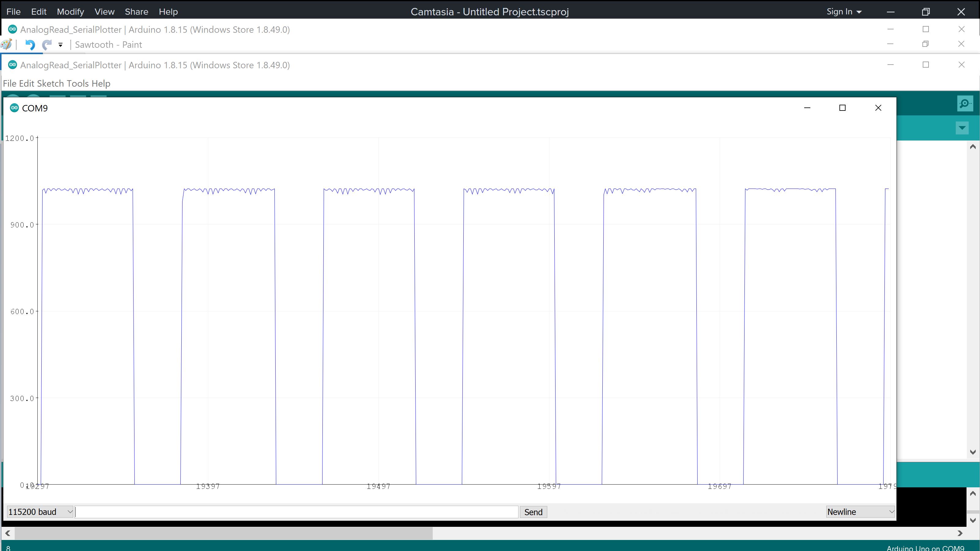Viewport: 980px width, 551px height.
Task: Click the Paint undo arrow icon
Action: (x=30, y=45)
